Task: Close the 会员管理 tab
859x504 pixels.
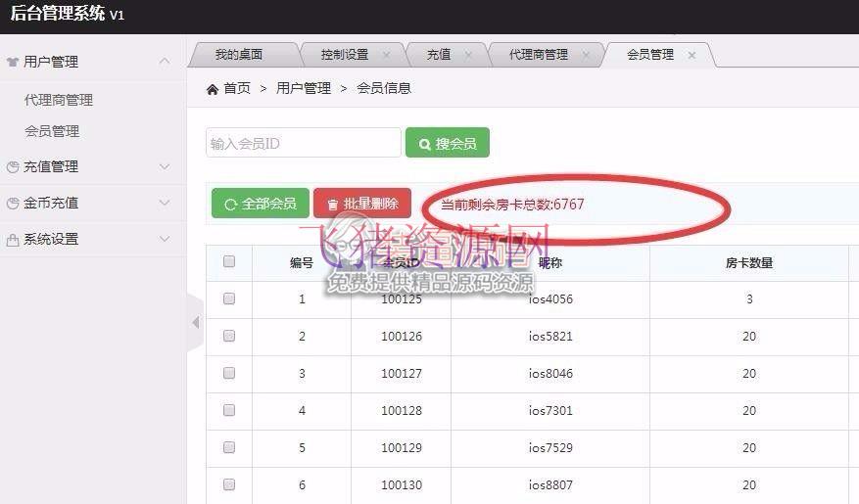Action: coord(692,55)
